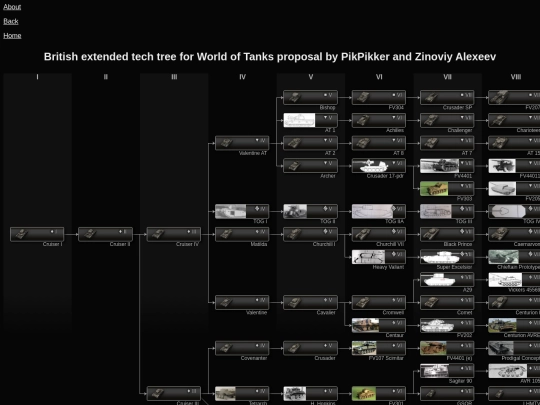The image size is (540, 405).
Task: Select the Cruiser II tank node
Action: point(105,234)
